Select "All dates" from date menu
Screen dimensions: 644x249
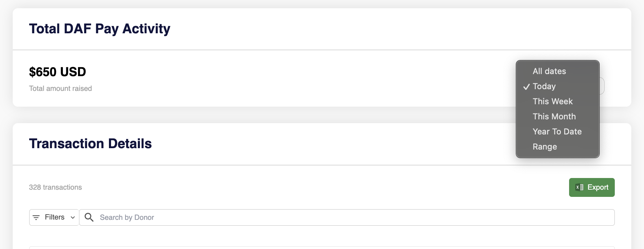[549, 71]
